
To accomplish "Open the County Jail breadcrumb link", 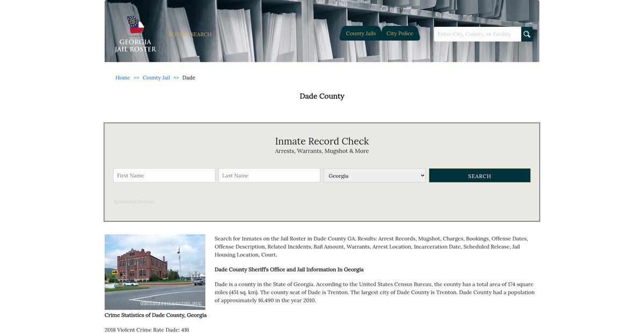I will pos(156,78).
